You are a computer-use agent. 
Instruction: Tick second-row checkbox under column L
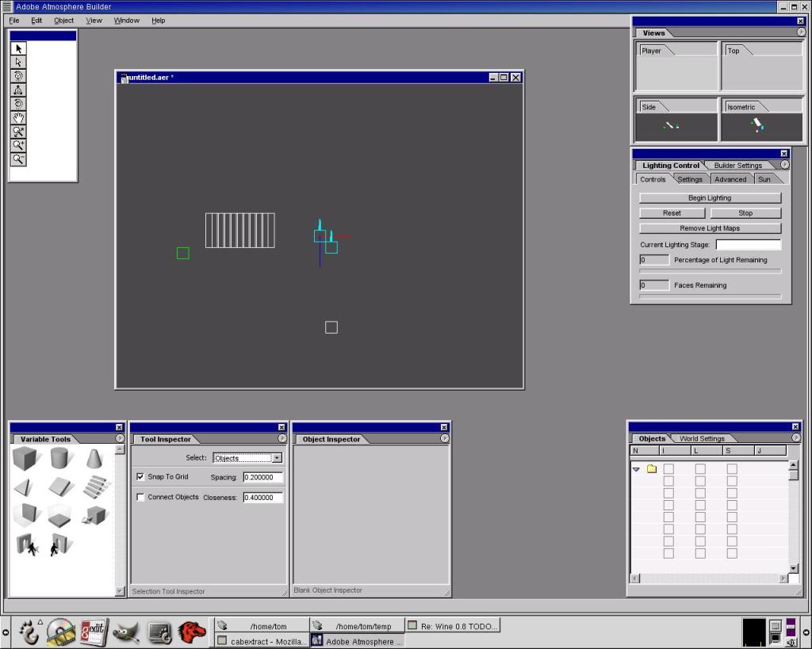[x=700, y=481]
